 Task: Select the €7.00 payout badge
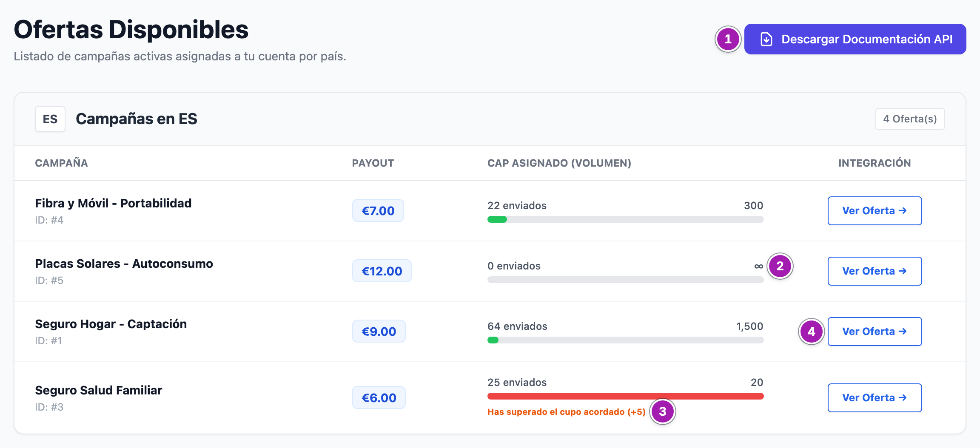click(378, 211)
